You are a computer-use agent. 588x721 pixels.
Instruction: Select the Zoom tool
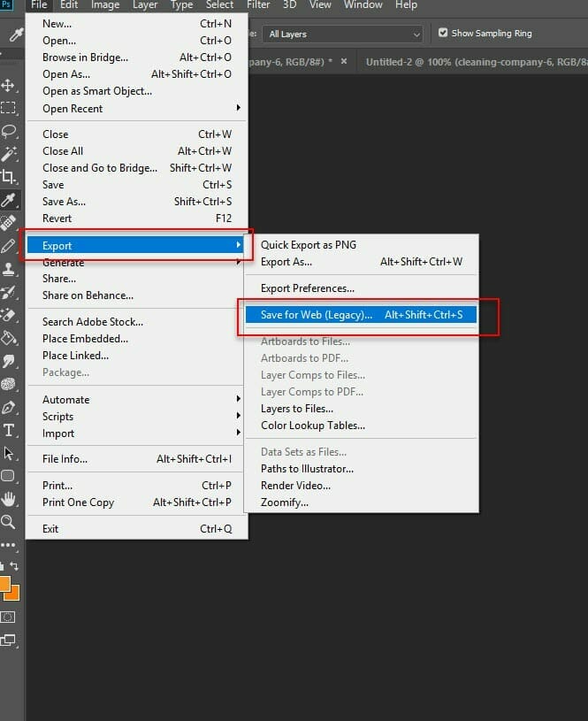pos(8,522)
